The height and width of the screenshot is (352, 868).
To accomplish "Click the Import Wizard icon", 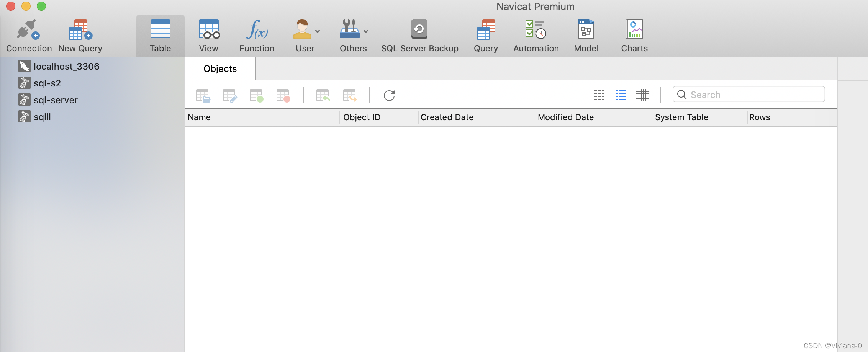I will coord(323,95).
